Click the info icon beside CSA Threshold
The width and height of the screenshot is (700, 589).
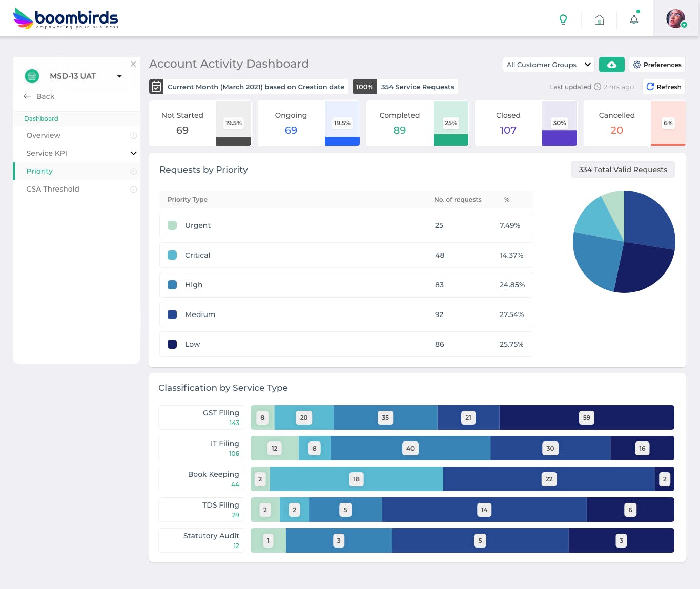pyautogui.click(x=134, y=190)
